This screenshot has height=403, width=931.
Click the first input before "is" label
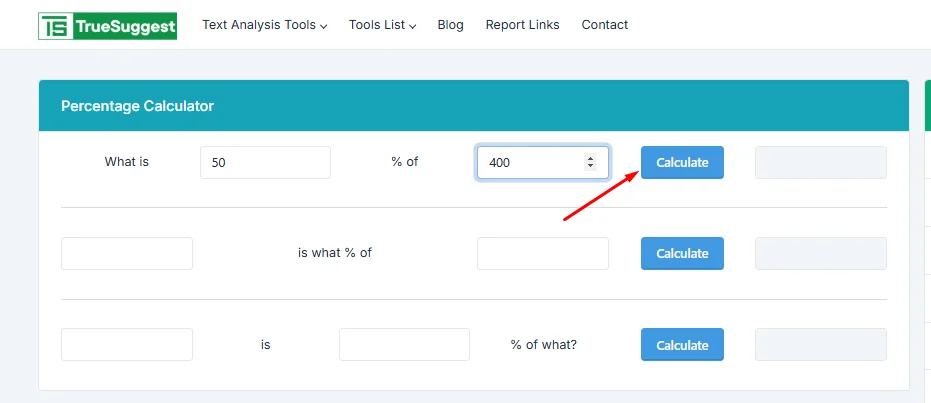coord(127,345)
